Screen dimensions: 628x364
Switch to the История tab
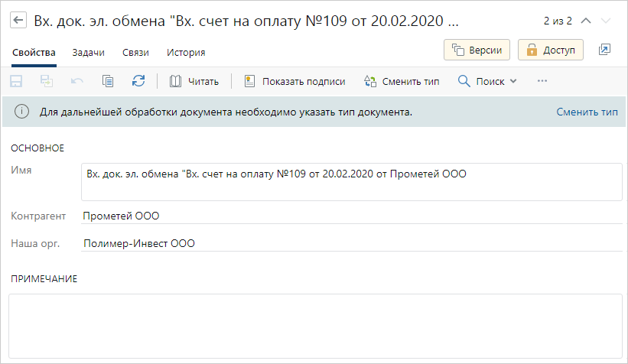[x=186, y=53]
